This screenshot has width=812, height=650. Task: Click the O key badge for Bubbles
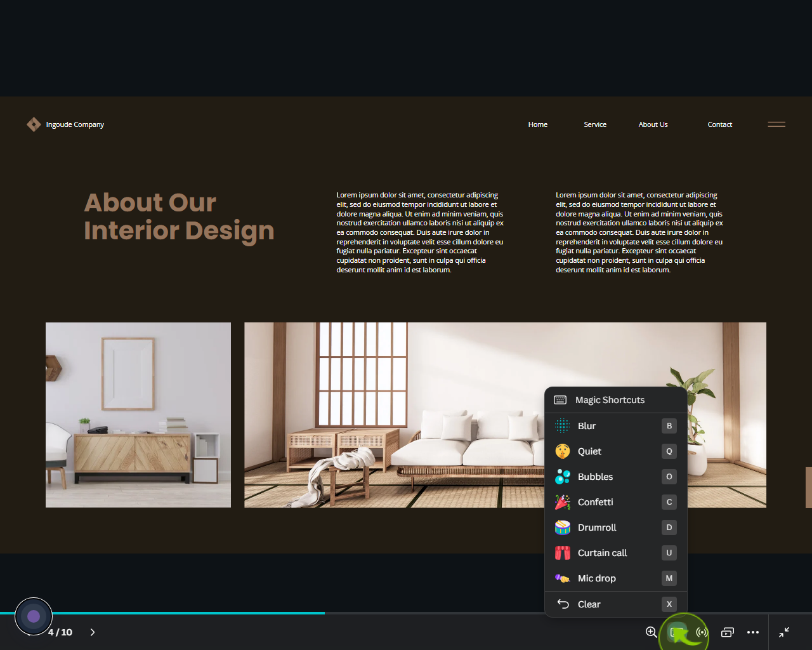tap(669, 477)
